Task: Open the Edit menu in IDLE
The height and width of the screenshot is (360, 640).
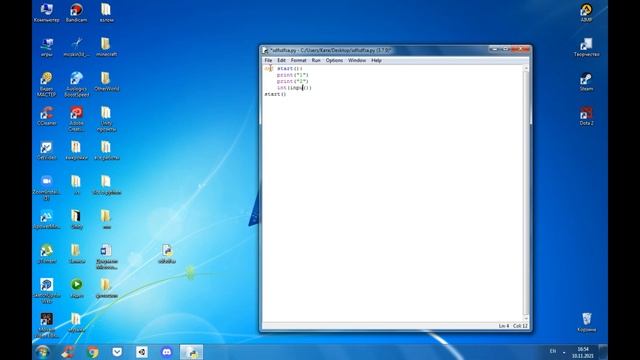Action: tap(281, 60)
